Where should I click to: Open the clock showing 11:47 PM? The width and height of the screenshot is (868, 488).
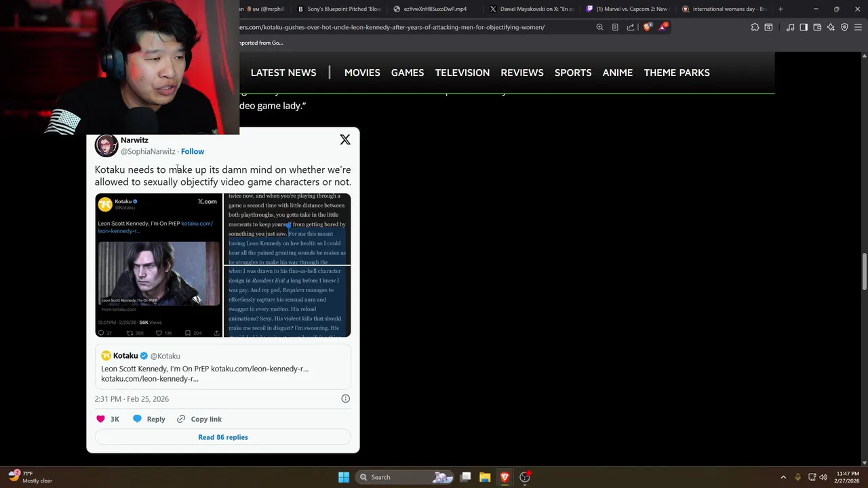click(848, 477)
